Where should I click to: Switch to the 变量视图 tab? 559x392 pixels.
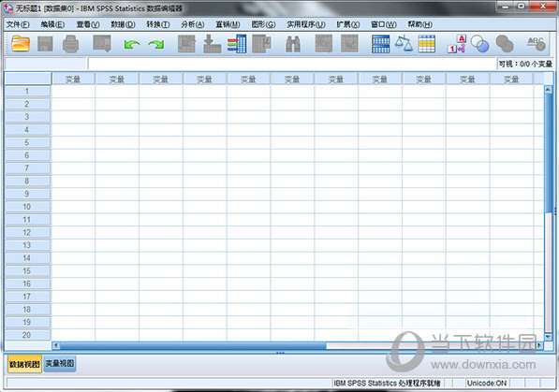coord(60,364)
